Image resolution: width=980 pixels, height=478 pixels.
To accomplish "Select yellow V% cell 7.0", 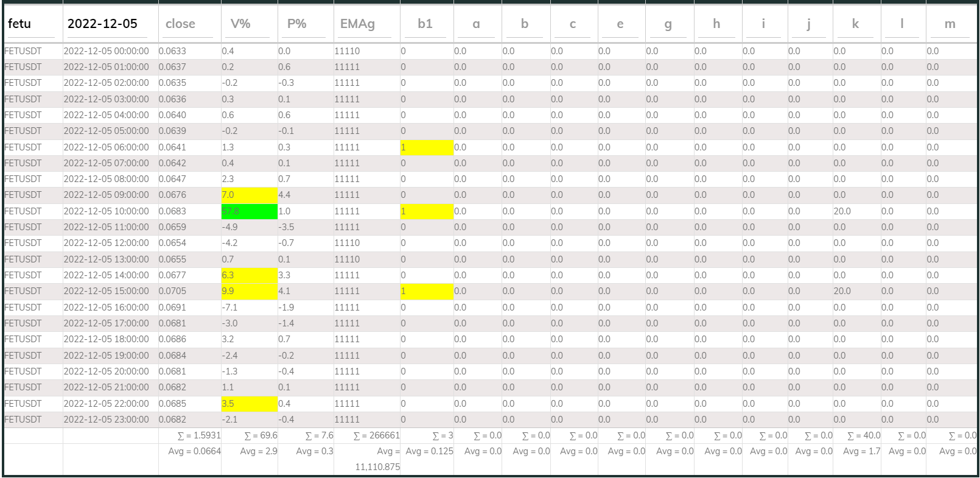I will click(x=249, y=195).
